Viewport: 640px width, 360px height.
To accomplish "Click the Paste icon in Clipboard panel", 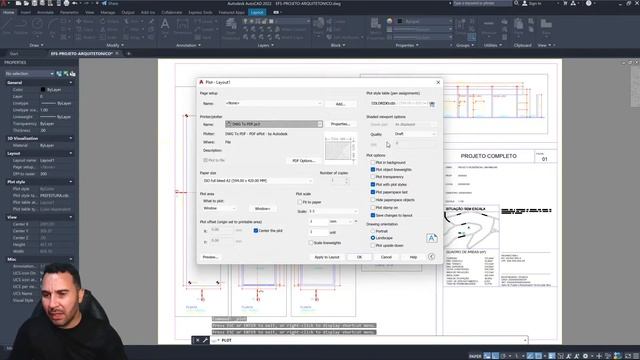I will point(518,26).
